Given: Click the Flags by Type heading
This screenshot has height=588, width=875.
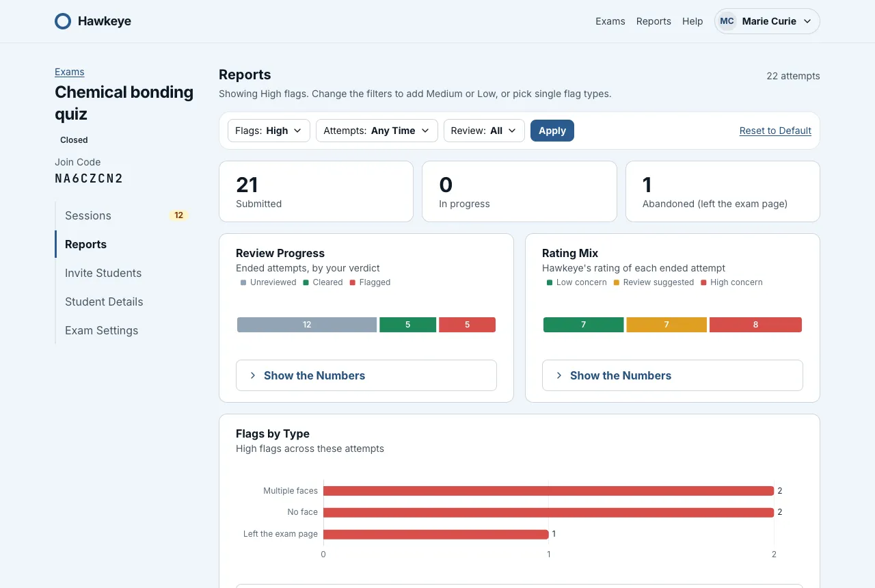Looking at the screenshot, I should 273,433.
